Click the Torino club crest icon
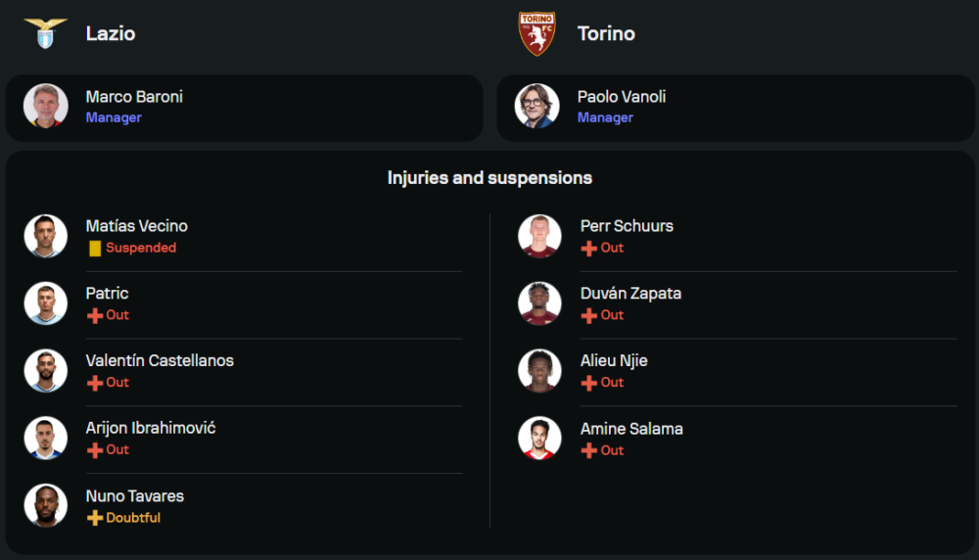Image resolution: width=979 pixels, height=560 pixels. click(x=536, y=33)
